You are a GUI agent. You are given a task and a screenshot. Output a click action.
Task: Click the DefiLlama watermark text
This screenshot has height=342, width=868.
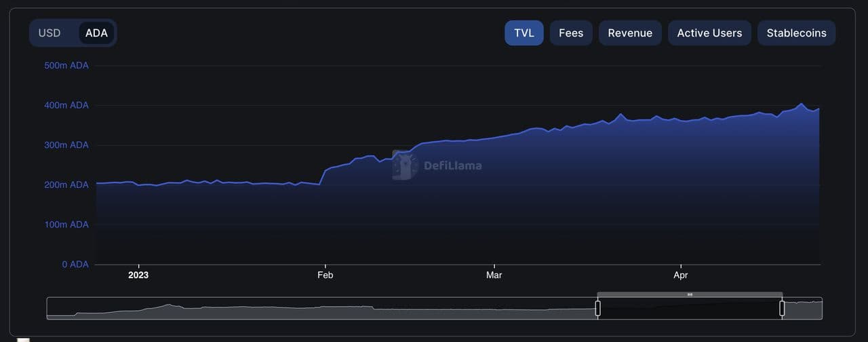pyautogui.click(x=452, y=165)
